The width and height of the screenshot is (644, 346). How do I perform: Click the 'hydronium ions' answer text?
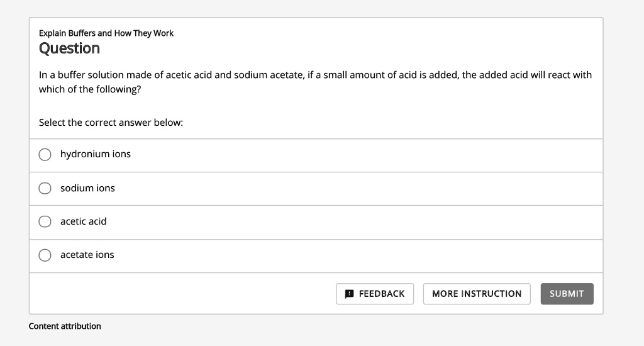tap(96, 154)
